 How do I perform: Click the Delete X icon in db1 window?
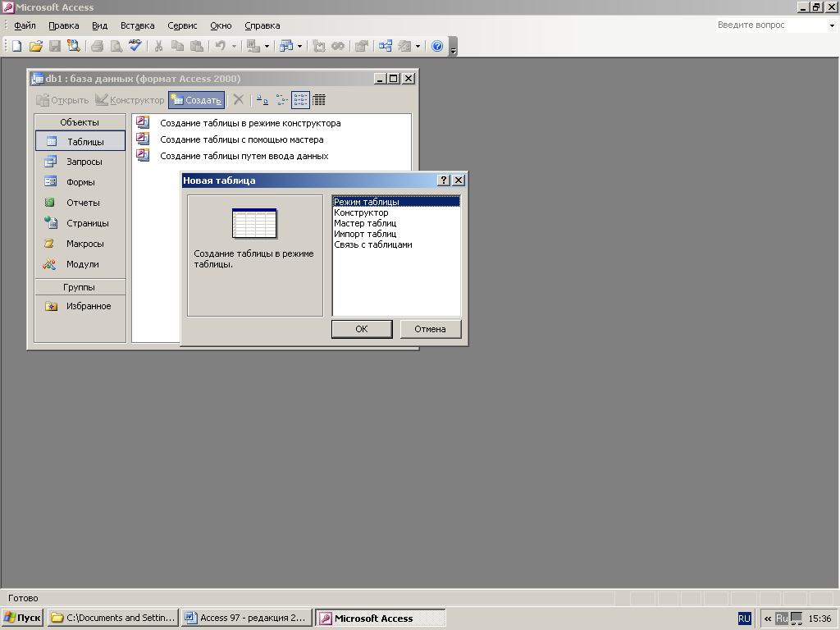pos(239,99)
